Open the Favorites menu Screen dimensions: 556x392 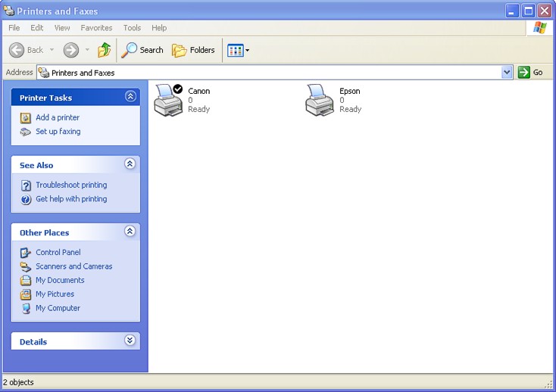coord(96,27)
